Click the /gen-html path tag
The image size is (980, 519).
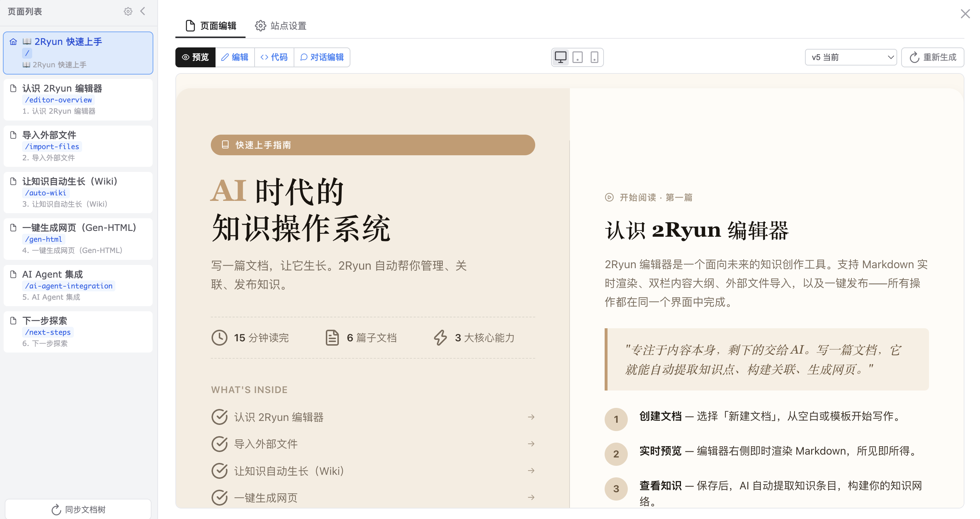click(x=44, y=240)
